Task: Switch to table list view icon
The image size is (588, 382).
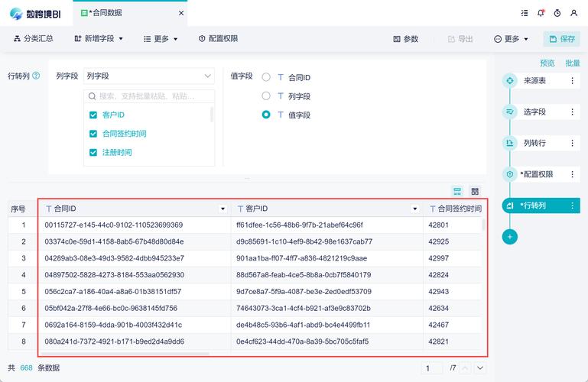Action: [x=457, y=191]
